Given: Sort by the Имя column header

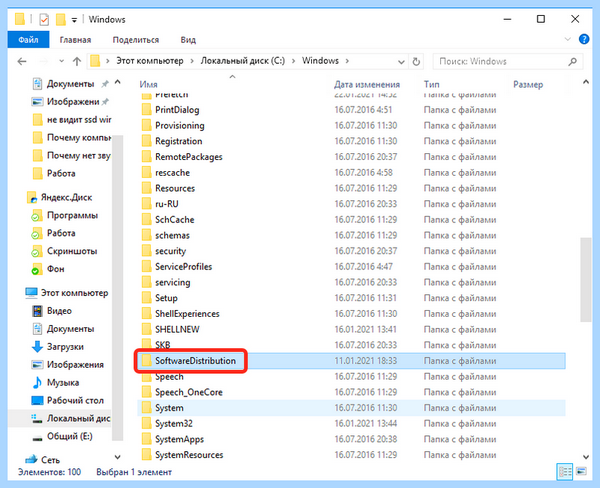Looking at the screenshot, I should click(148, 85).
